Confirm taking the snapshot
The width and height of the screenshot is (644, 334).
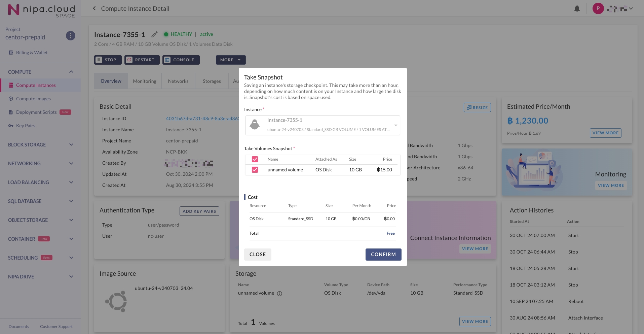(x=383, y=255)
